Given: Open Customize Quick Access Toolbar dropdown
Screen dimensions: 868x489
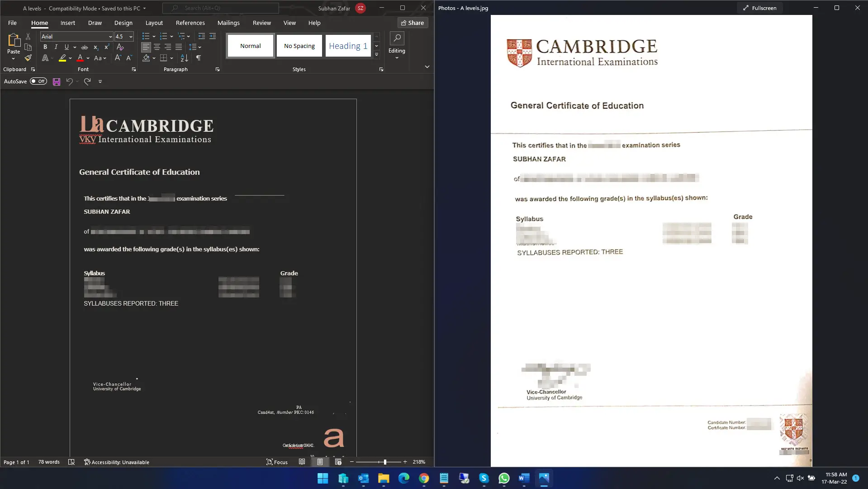Looking at the screenshot, I should tap(100, 81).
